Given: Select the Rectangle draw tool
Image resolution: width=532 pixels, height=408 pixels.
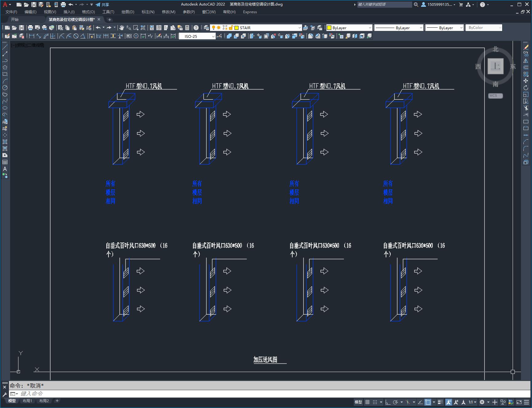Looking at the screenshot, I should (5, 74).
